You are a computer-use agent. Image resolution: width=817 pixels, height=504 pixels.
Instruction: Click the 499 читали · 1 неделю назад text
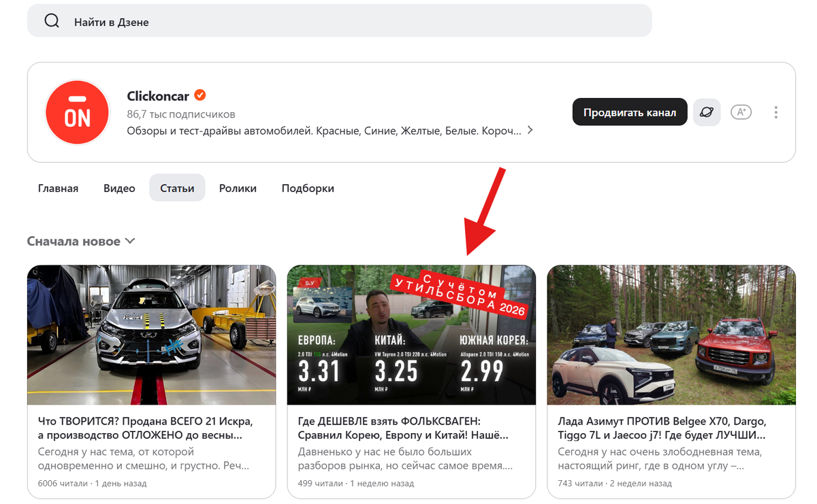click(x=356, y=484)
